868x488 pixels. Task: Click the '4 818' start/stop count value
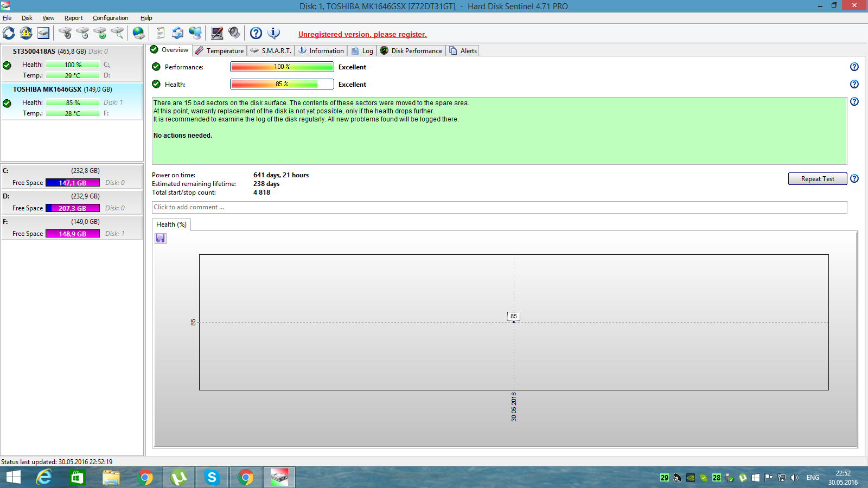click(x=261, y=192)
